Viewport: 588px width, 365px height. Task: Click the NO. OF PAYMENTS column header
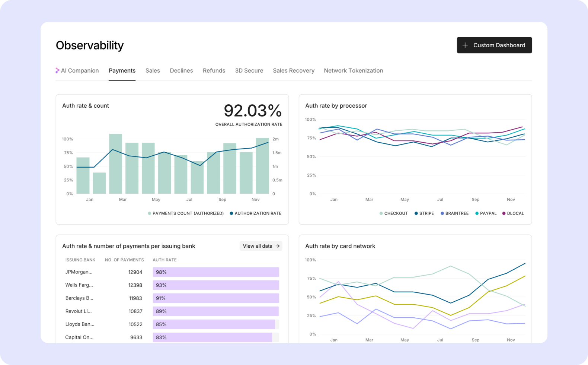(x=124, y=260)
